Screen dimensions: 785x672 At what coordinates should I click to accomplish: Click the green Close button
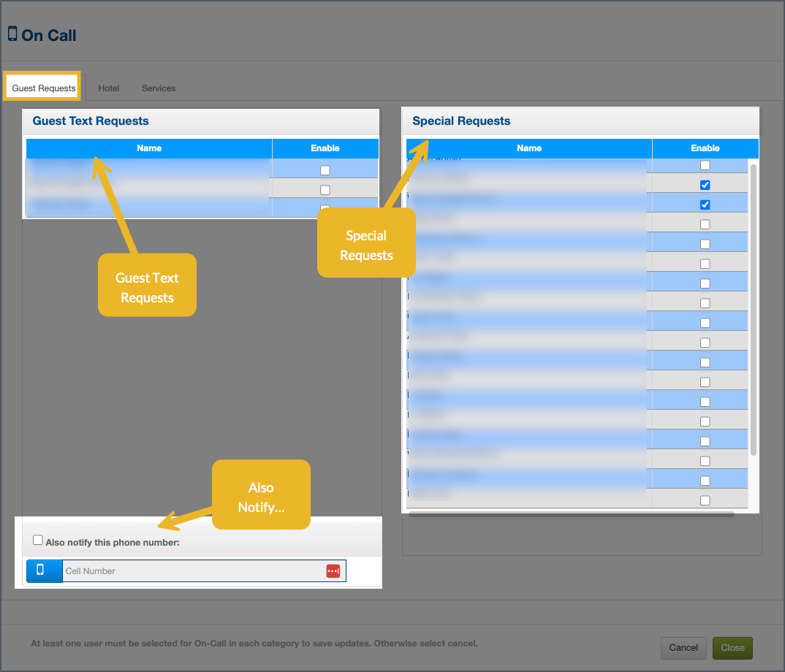tap(732, 647)
